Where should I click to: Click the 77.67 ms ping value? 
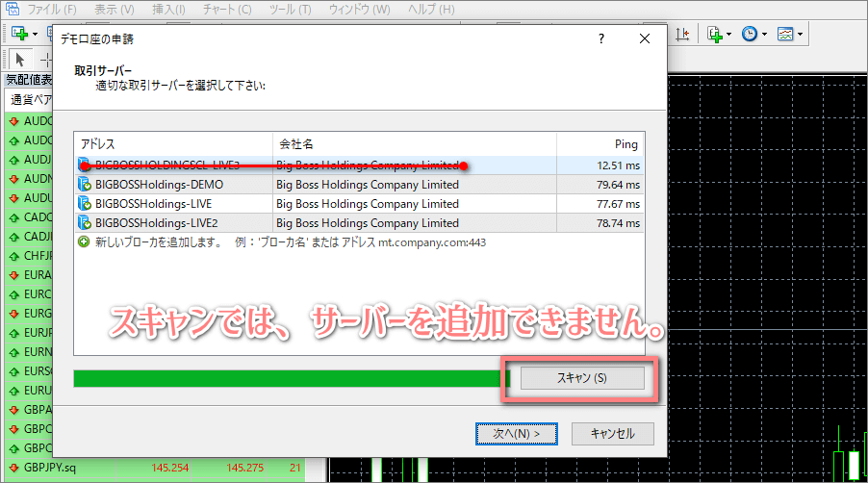point(619,204)
